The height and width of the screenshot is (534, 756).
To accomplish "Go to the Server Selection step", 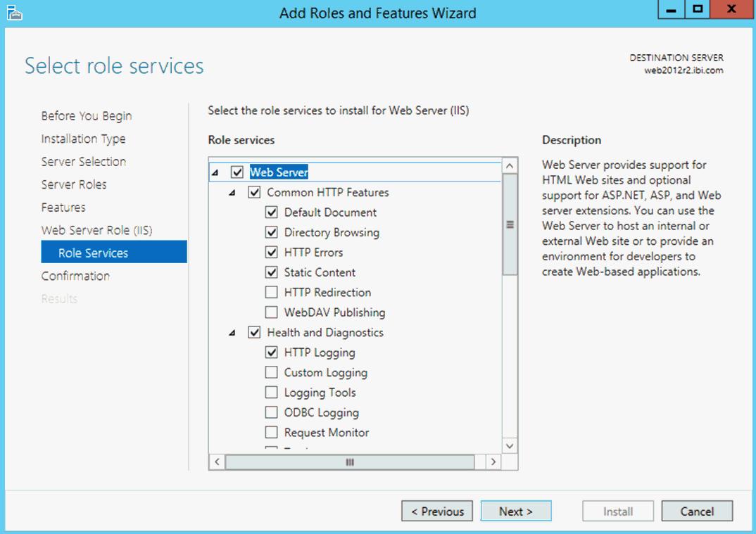I will (83, 161).
